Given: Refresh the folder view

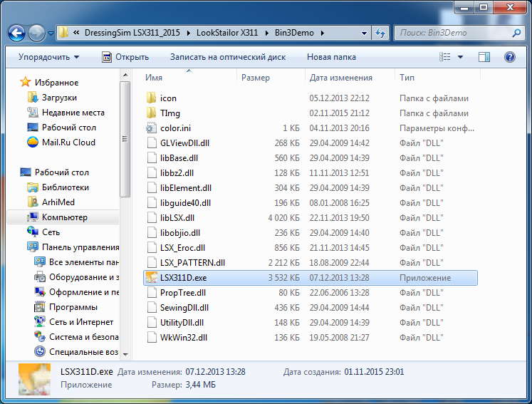Looking at the screenshot, I should pyautogui.click(x=380, y=33).
